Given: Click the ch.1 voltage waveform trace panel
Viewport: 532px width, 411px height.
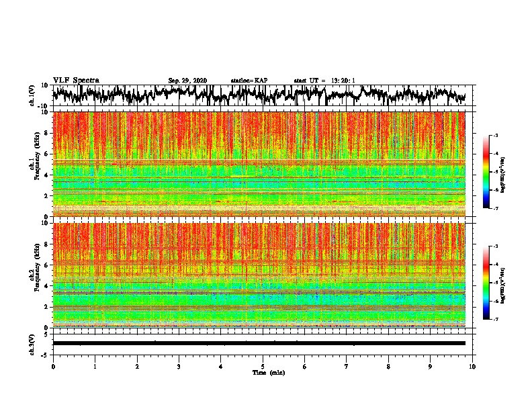Looking at the screenshot, I should pyautogui.click(x=263, y=95).
